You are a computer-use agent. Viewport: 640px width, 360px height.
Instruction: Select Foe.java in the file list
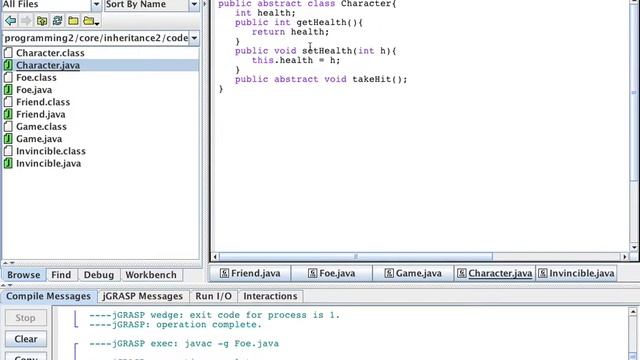pyautogui.click(x=34, y=89)
